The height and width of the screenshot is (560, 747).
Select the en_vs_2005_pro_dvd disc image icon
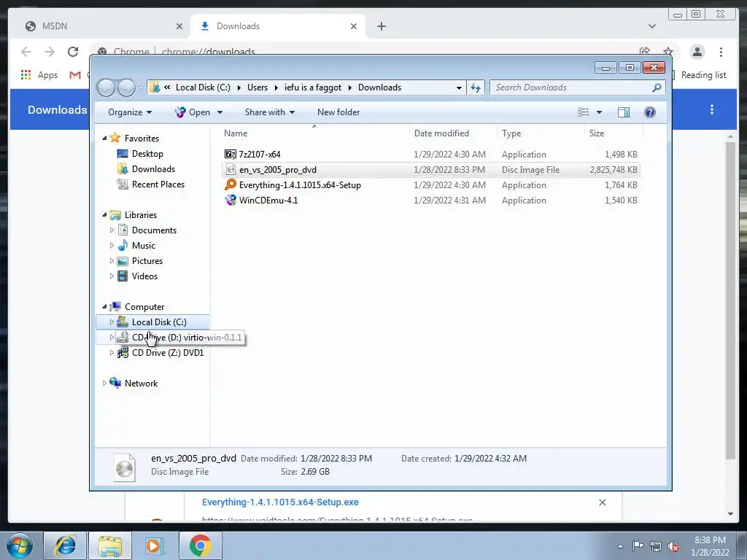[231, 169]
